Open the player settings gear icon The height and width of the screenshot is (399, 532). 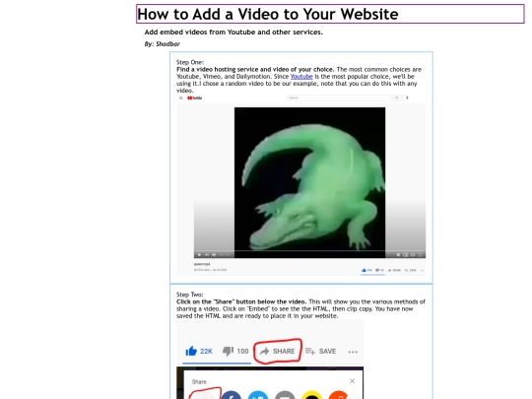[398, 254]
